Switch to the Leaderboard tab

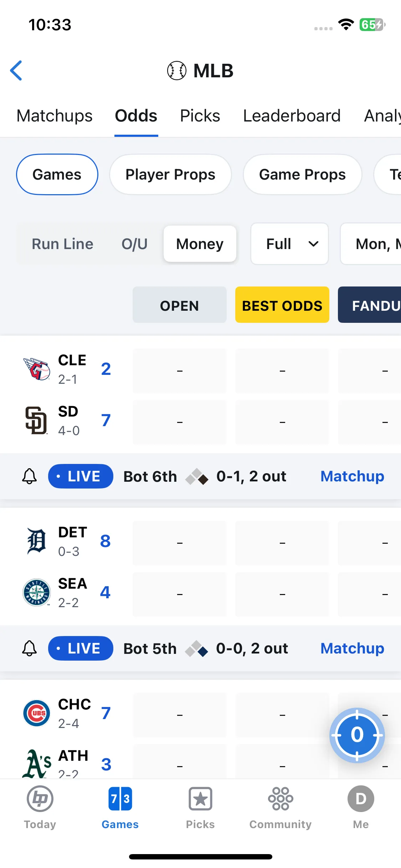pyautogui.click(x=292, y=116)
